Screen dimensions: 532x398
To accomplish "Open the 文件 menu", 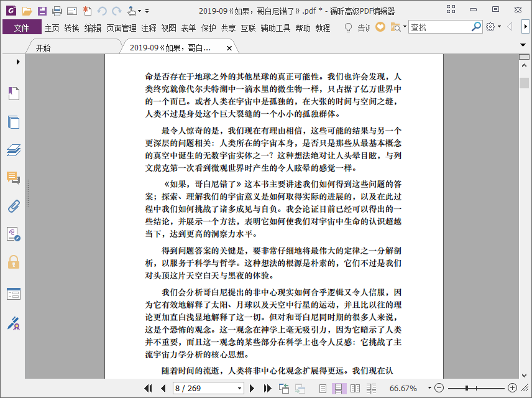I will tap(22, 28).
